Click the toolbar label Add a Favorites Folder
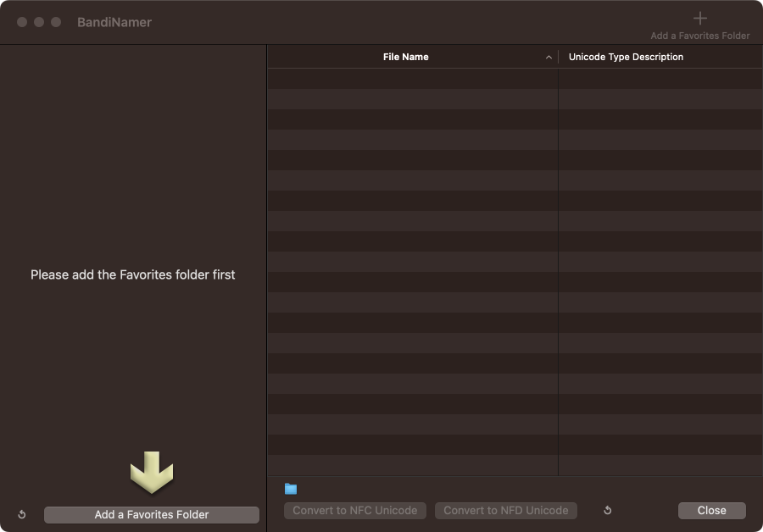The image size is (763, 532). click(699, 36)
